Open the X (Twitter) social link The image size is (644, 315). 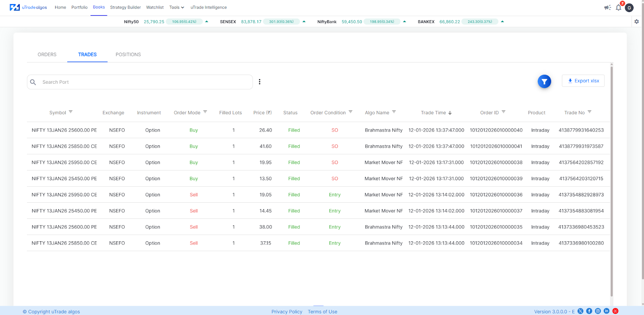[x=580, y=311]
